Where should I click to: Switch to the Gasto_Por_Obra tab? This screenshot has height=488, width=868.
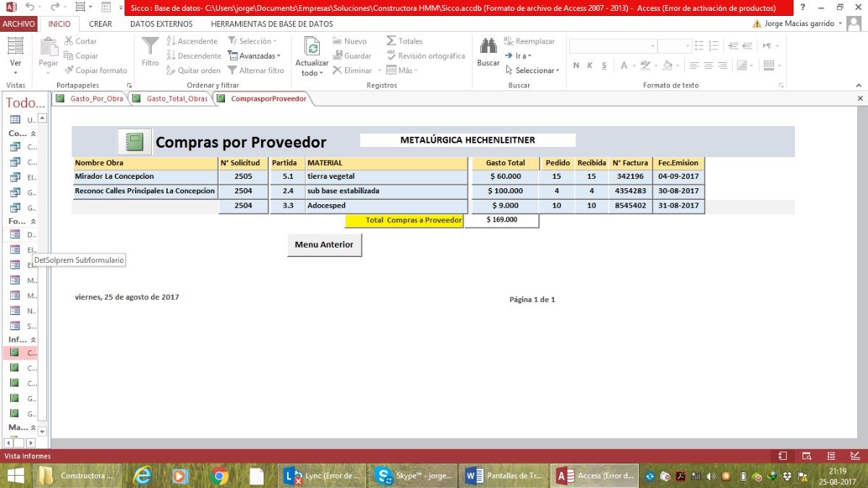[x=95, y=98]
